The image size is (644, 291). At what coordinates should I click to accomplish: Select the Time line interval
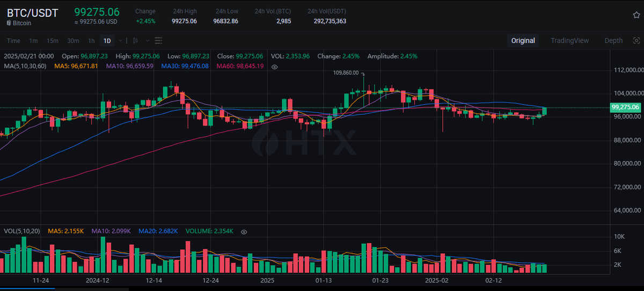tap(13, 41)
